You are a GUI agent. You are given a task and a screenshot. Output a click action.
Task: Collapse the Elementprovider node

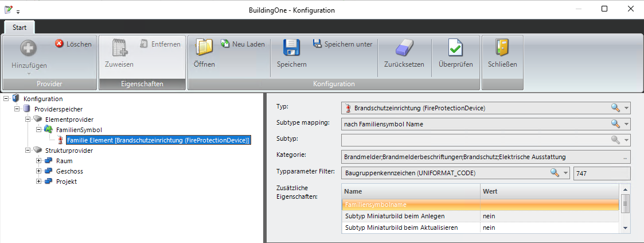28,119
